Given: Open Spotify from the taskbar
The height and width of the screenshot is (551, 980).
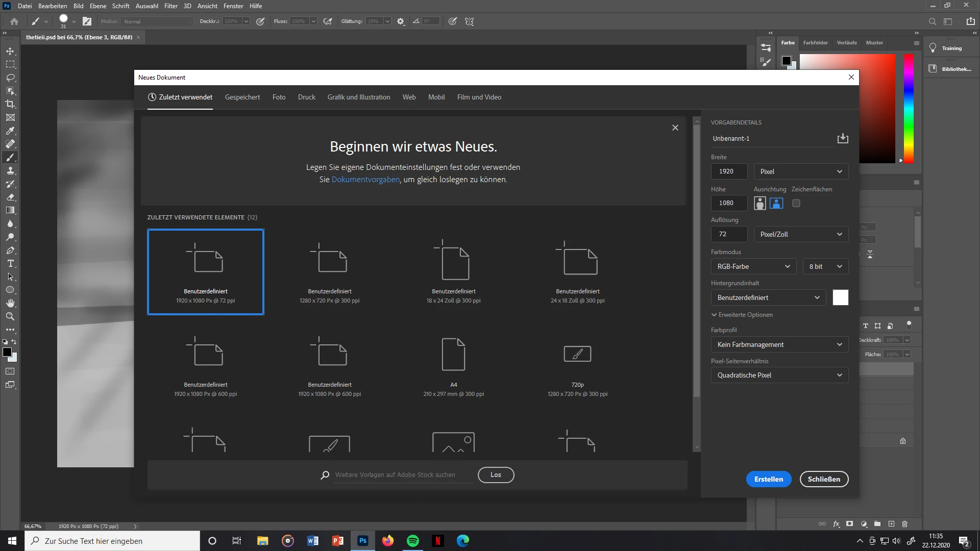Looking at the screenshot, I should tap(413, 541).
